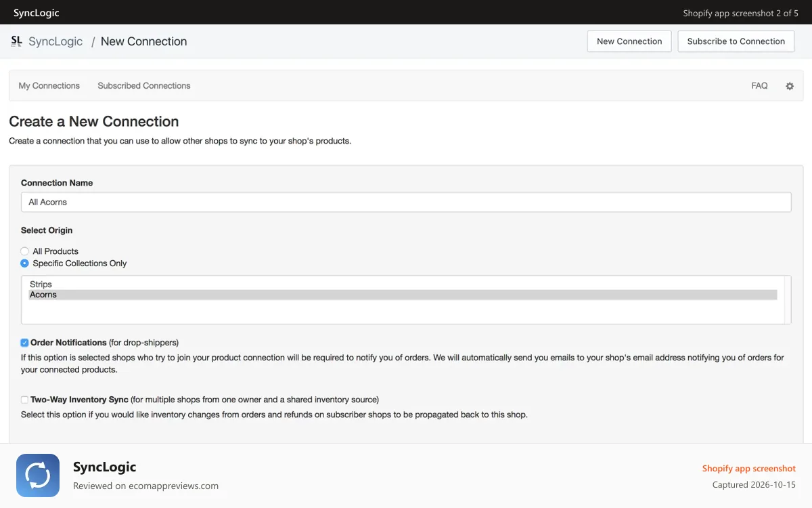
Task: Click the Captured 2026-10-15 text
Action: tap(754, 485)
